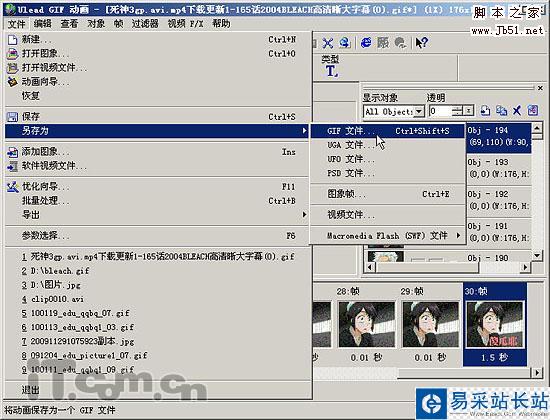550x420 pixels.
Task: Open the 帮助 menu
Action: 221,24
